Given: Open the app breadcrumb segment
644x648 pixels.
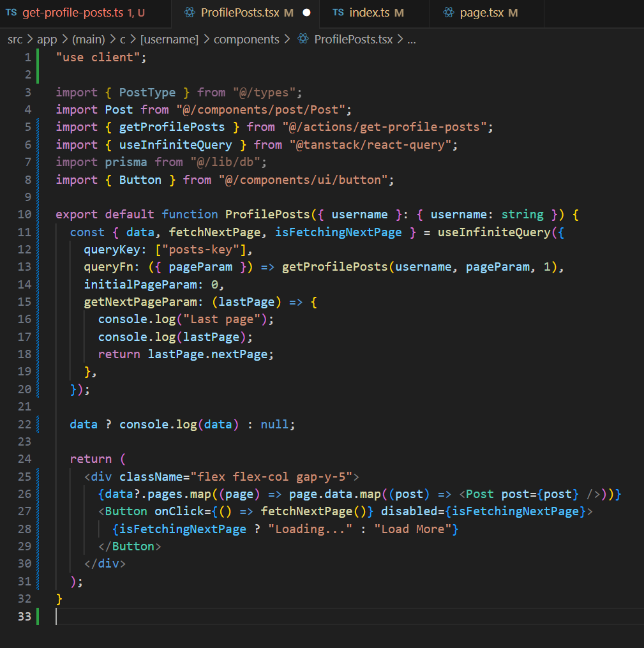Looking at the screenshot, I should click(47, 39).
